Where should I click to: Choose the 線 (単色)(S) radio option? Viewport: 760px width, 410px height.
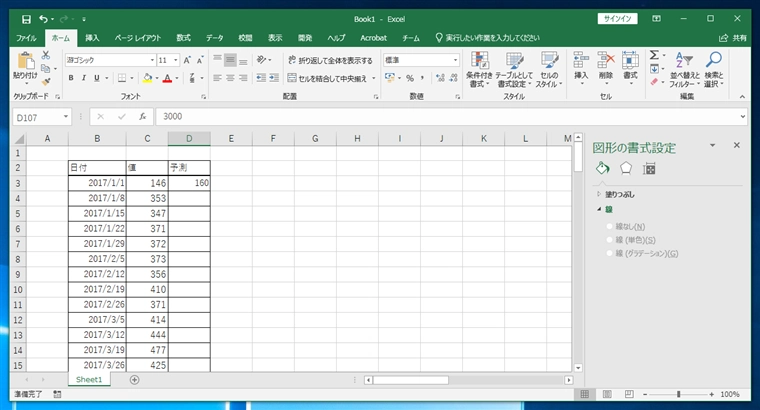pos(611,240)
